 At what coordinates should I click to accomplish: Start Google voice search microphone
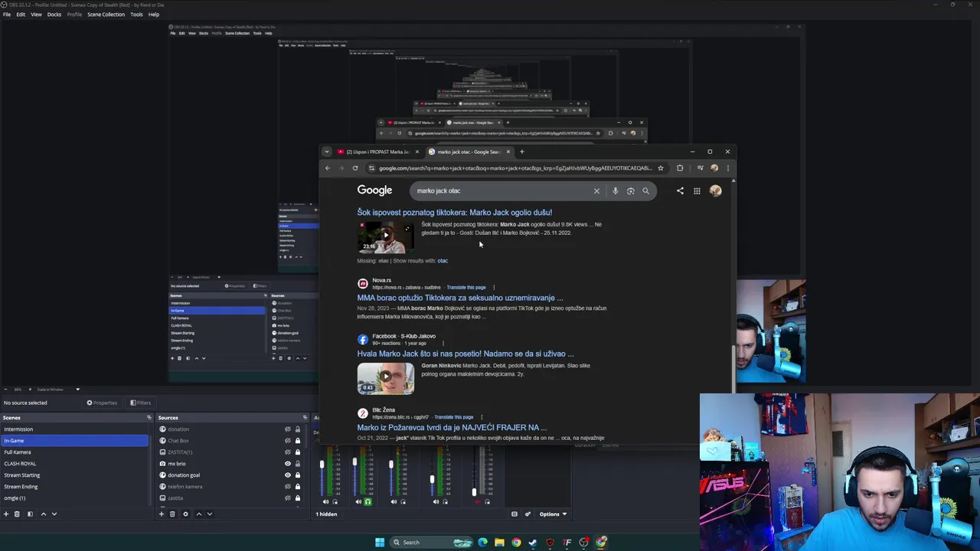coord(615,191)
